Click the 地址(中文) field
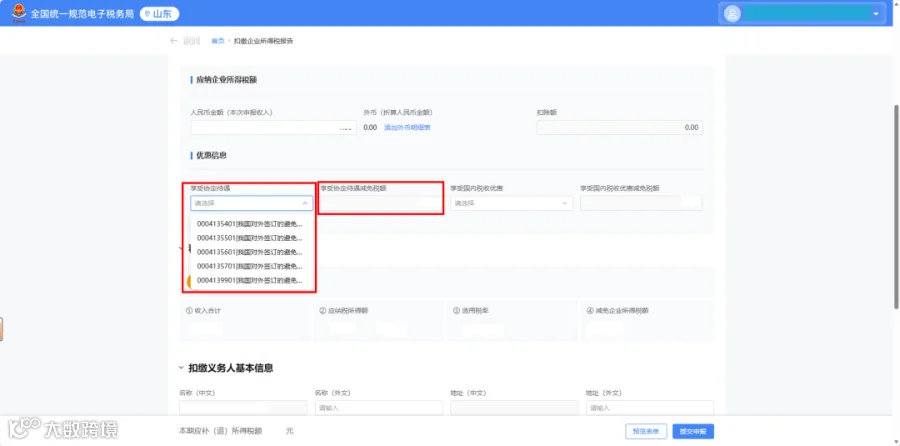 click(x=514, y=408)
